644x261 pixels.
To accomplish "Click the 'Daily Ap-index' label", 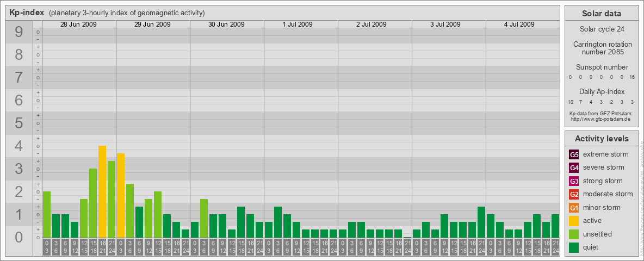I will 603,91.
